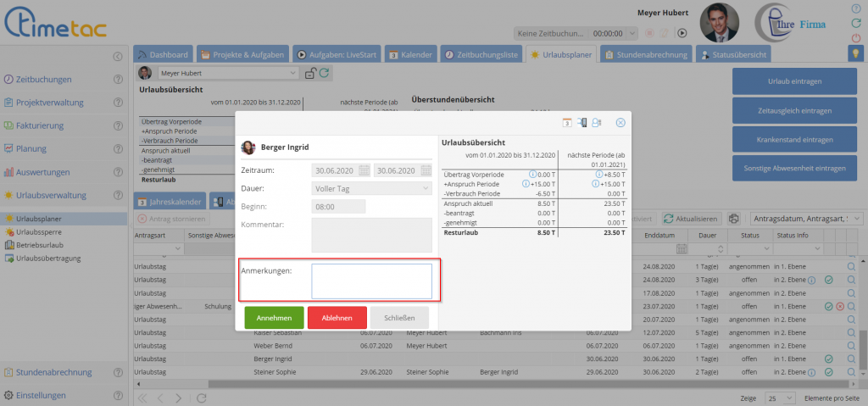Approve the request with Annehmen

[x=274, y=318]
